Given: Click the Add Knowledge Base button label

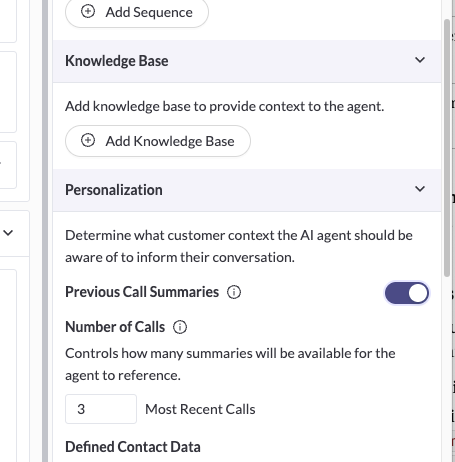Looking at the screenshot, I should pos(170,141).
